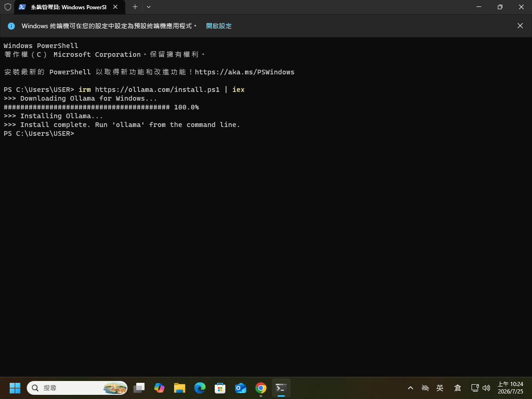This screenshot has height=399, width=532.
Task: Open the volume speaker tray icon
Action: [486, 388]
